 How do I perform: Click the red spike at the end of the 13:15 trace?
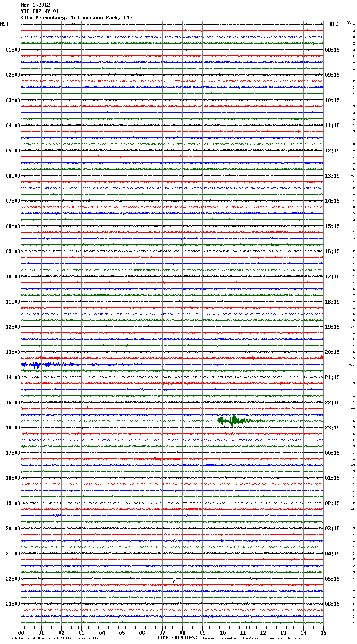tap(322, 356)
